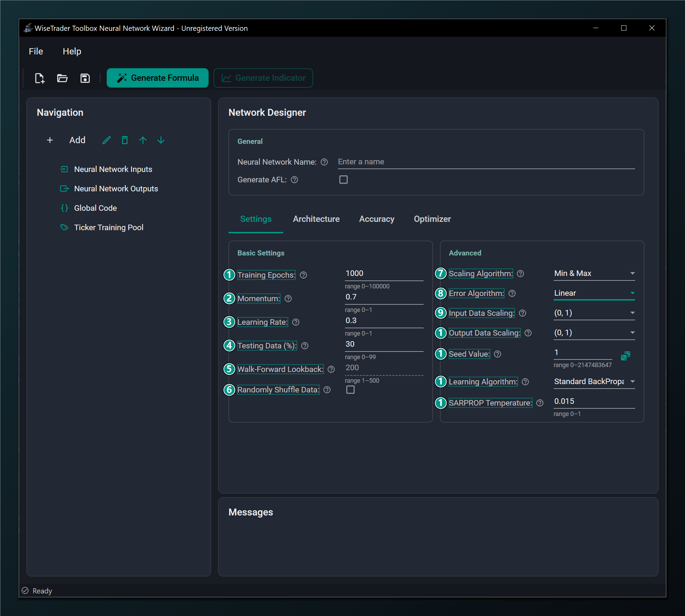Click help icon next to Output Data Scaling
Image resolution: width=685 pixels, height=616 pixels.
pos(528,333)
